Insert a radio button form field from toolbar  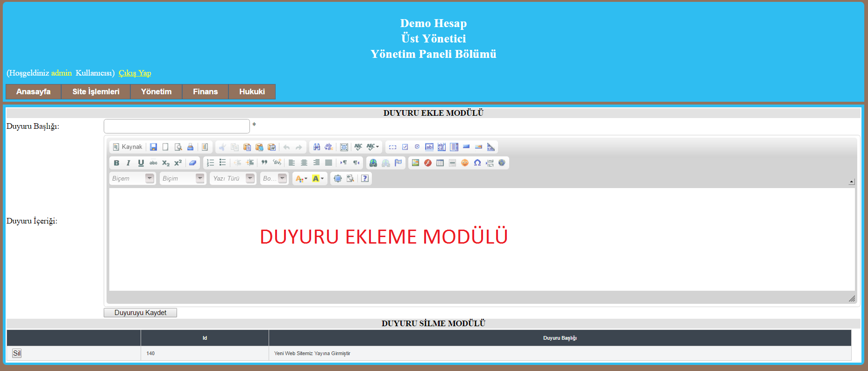tap(417, 147)
